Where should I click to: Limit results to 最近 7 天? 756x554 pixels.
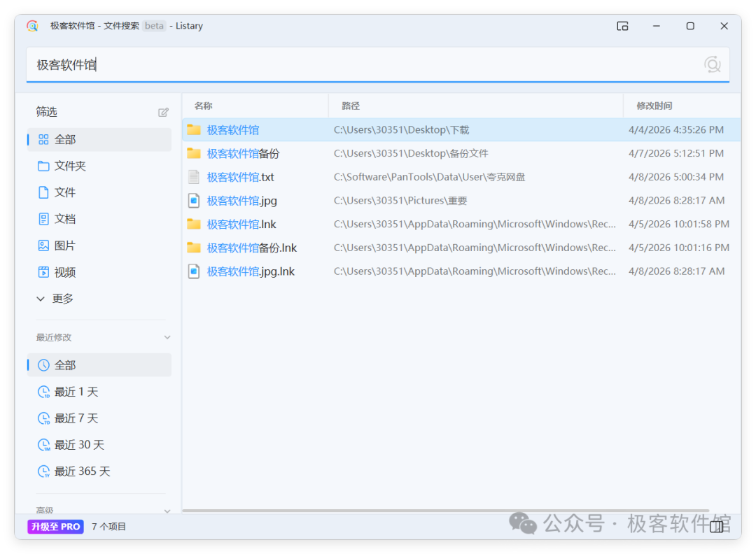(x=99, y=418)
